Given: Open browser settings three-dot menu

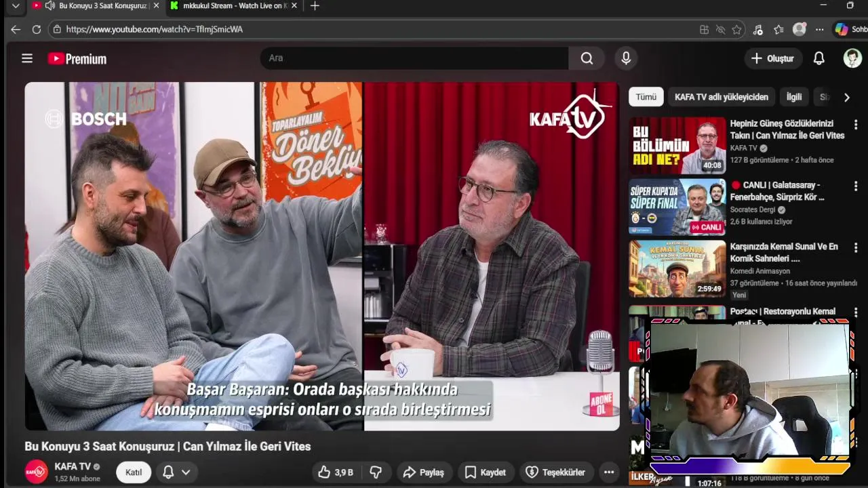Looking at the screenshot, I should 820,29.
